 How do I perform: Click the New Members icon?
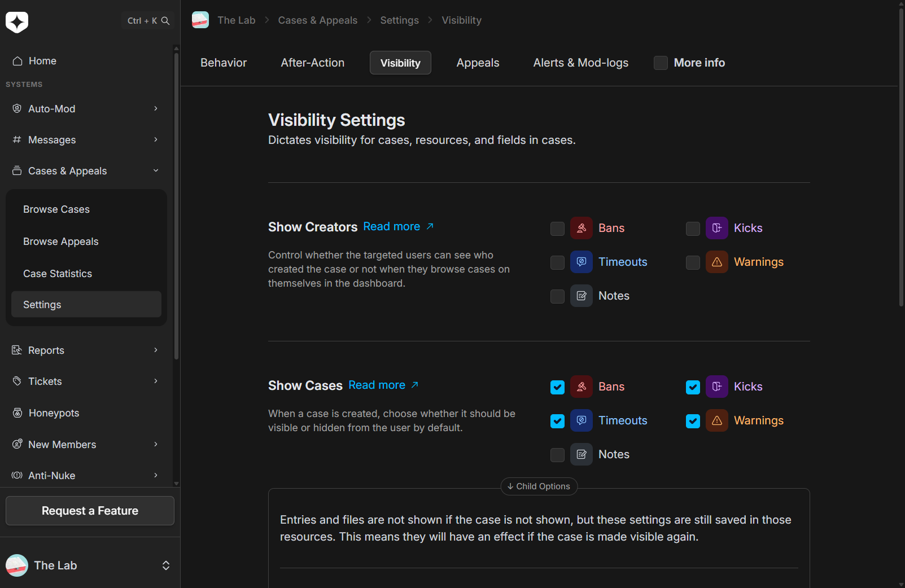click(17, 444)
